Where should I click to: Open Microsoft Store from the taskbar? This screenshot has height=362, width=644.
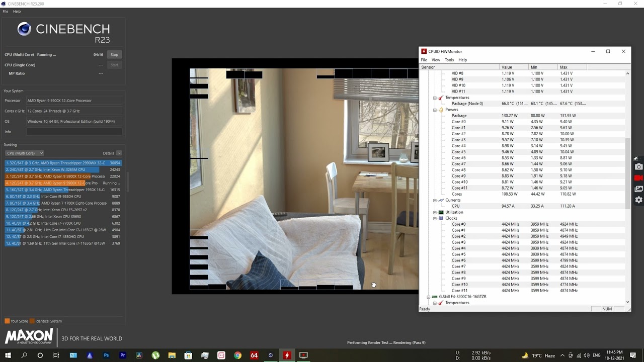pyautogui.click(x=188, y=355)
